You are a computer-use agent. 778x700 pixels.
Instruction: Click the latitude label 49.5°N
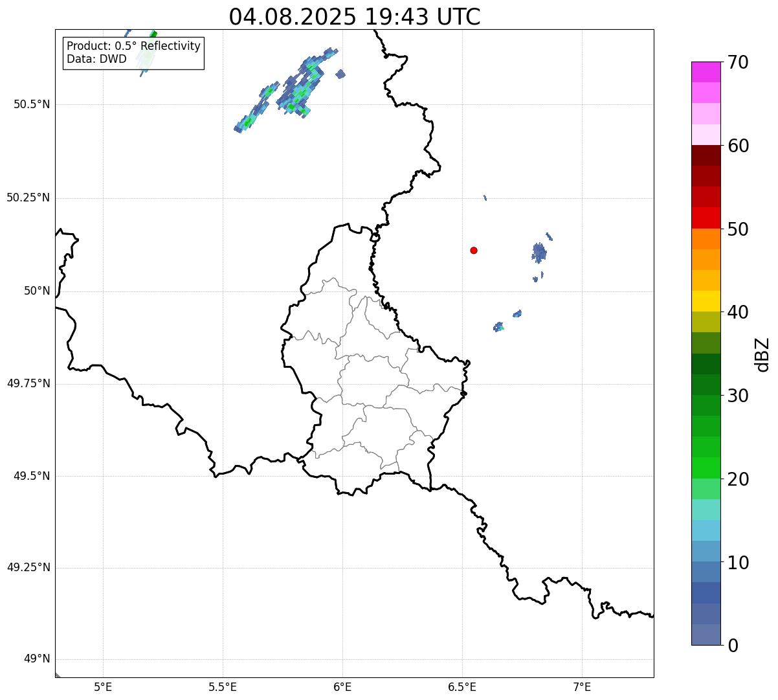(31, 476)
